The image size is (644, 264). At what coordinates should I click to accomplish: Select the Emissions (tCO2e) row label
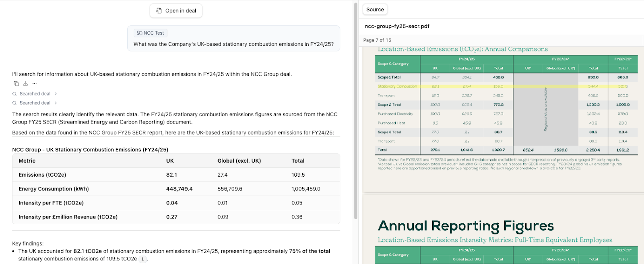[42, 175]
